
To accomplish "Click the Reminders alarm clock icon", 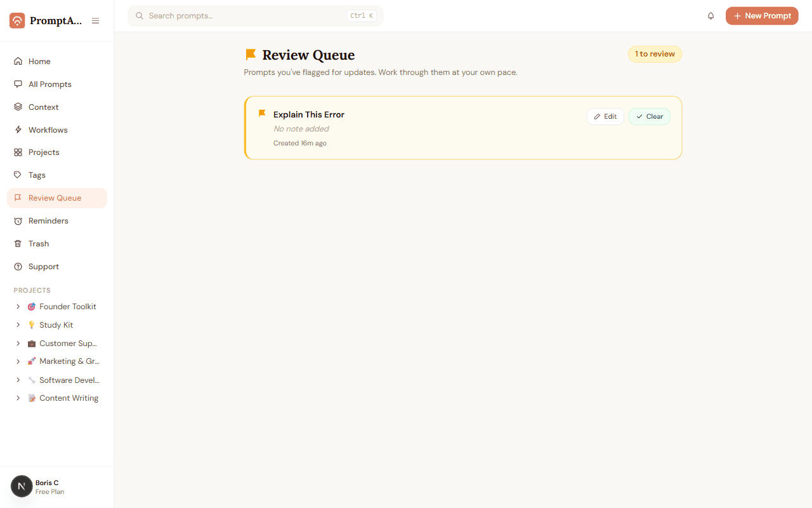I will [18, 221].
